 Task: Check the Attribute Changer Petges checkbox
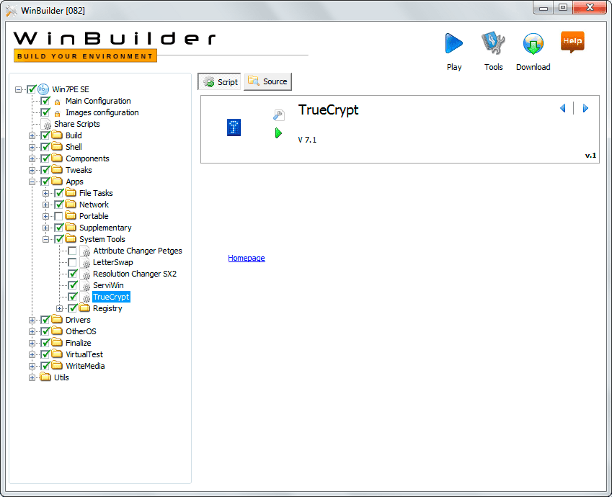point(72,251)
